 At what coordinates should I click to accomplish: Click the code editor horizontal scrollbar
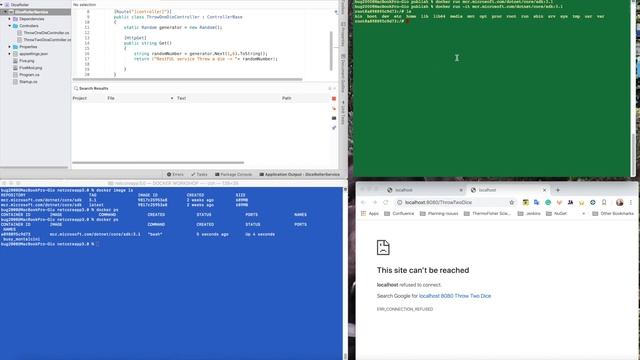(188, 79)
